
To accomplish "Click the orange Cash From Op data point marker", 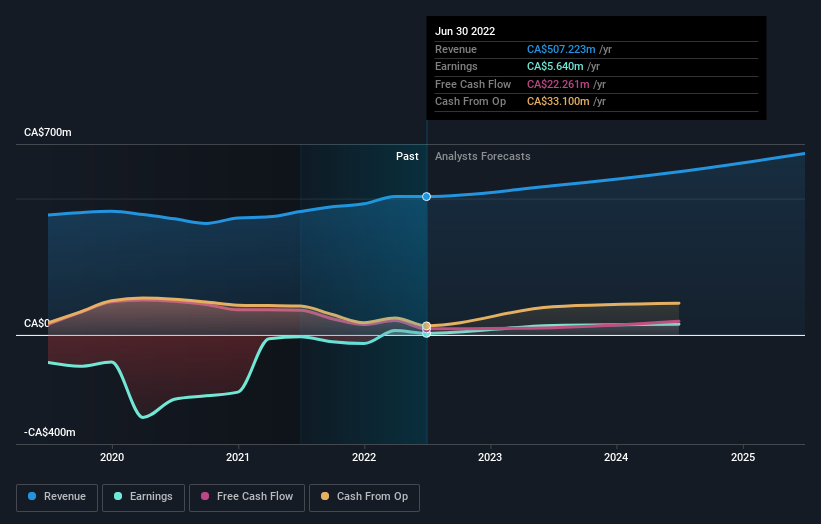I will pyautogui.click(x=427, y=326).
